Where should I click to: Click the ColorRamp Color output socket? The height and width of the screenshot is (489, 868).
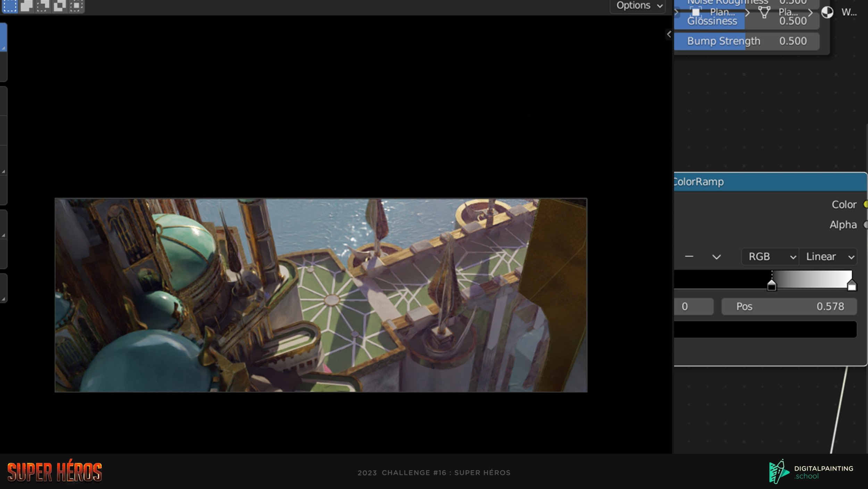tap(866, 204)
